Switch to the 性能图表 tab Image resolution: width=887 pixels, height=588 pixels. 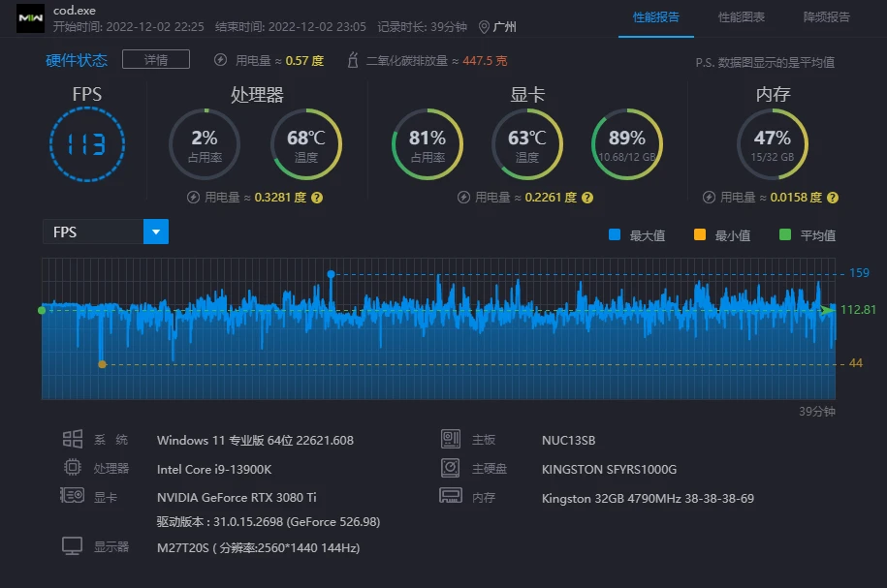742,17
